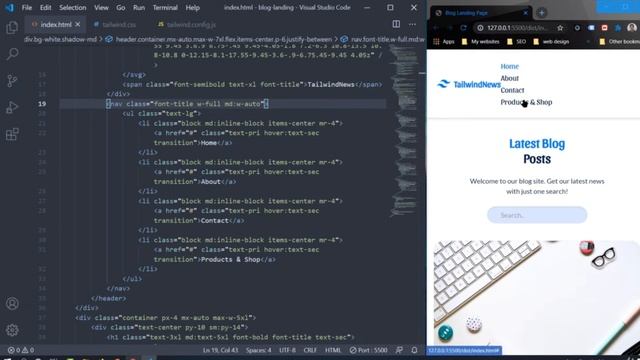Open the Accounts menu in activity bar
This screenshot has height=360, width=640.
point(12,304)
